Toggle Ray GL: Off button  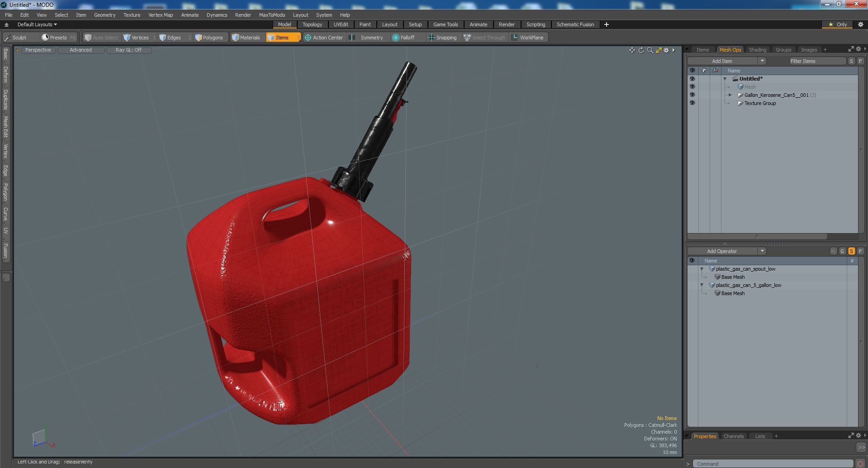(128, 50)
